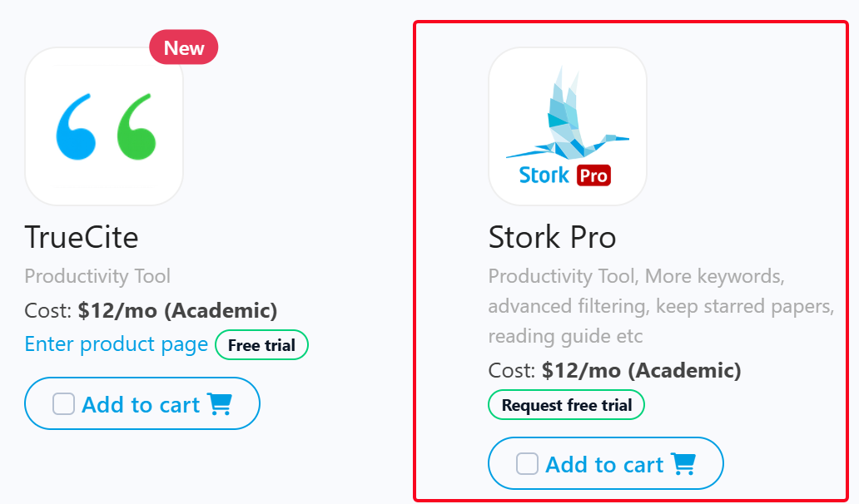This screenshot has height=504, width=859.
Task: Tick the Stork Pro Add to cart checkbox
Action: tap(528, 464)
